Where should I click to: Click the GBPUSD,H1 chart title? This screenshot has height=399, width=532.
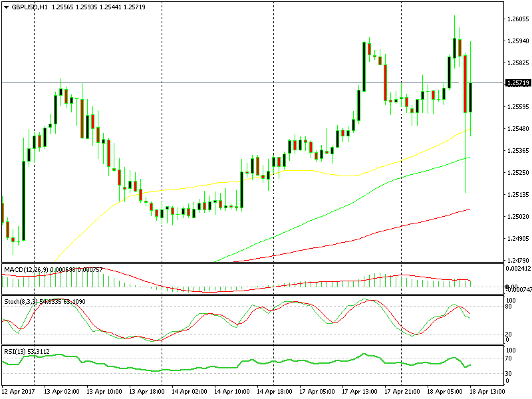(x=29, y=7)
